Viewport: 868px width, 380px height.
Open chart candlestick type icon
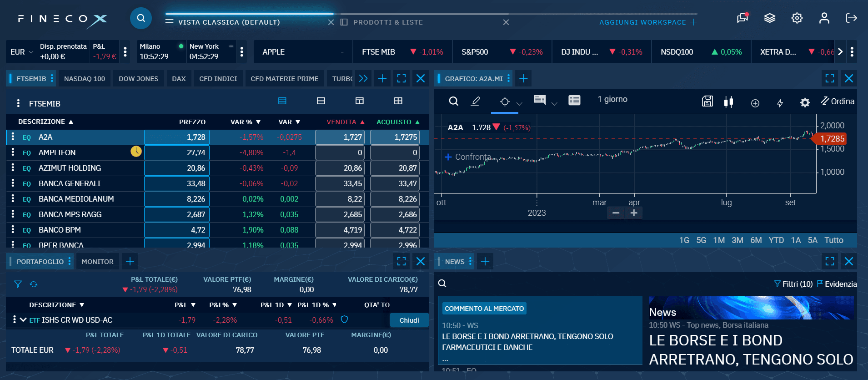tap(728, 102)
